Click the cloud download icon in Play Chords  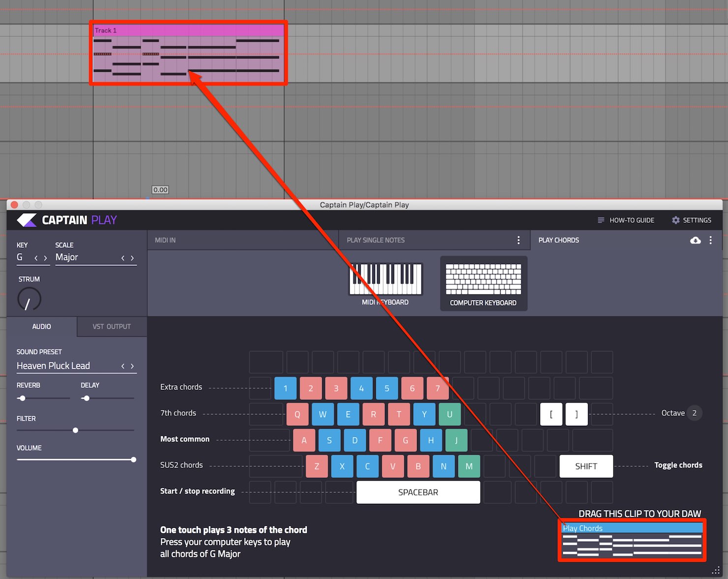coord(696,240)
